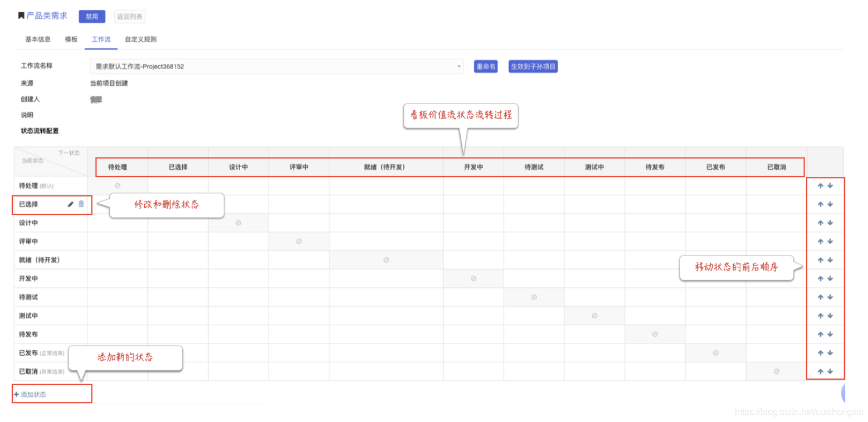
Task: Toggle transition 评审中 row to 就绪（待开发）column
Action: [x=386, y=242]
